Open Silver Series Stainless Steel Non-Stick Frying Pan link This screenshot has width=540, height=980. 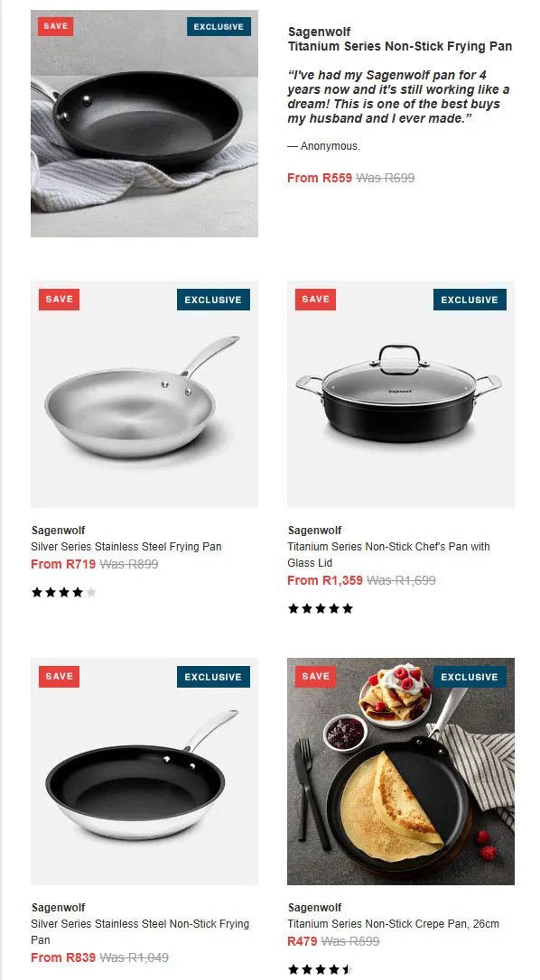140,932
